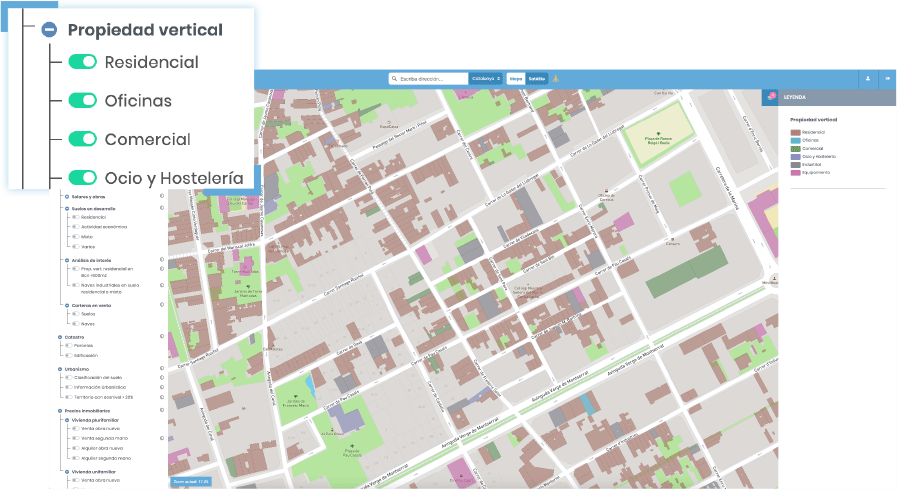Expand the Solares y obras group
Image resolution: width=897 pixels, height=489 pixels.
pyautogui.click(x=67, y=197)
